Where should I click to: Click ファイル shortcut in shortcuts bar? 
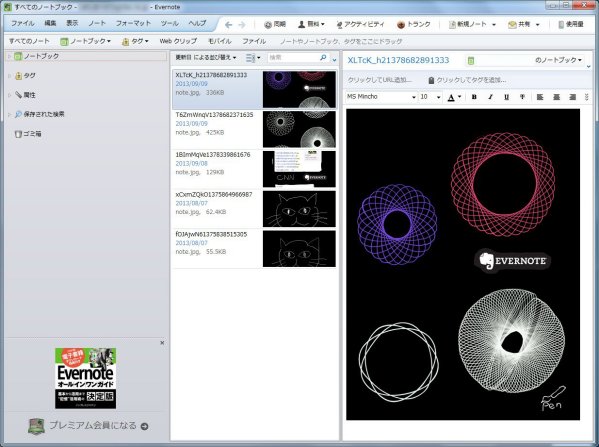click(x=254, y=41)
